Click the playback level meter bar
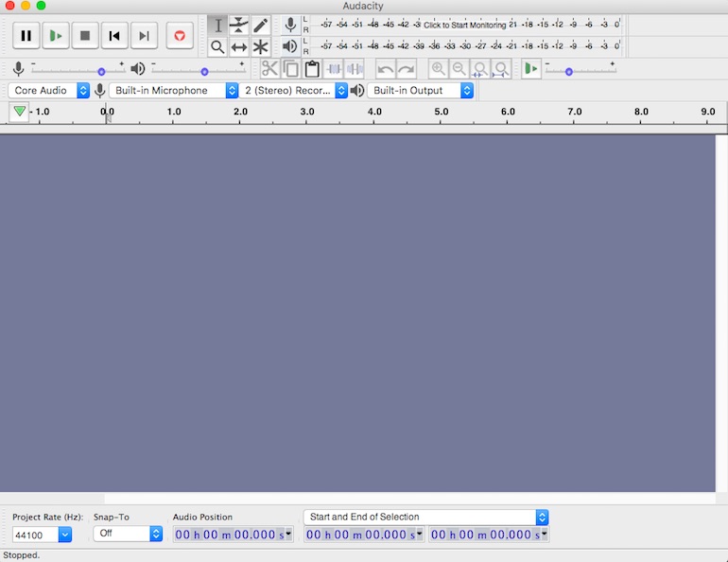This screenshot has width=728, height=562. [469, 46]
